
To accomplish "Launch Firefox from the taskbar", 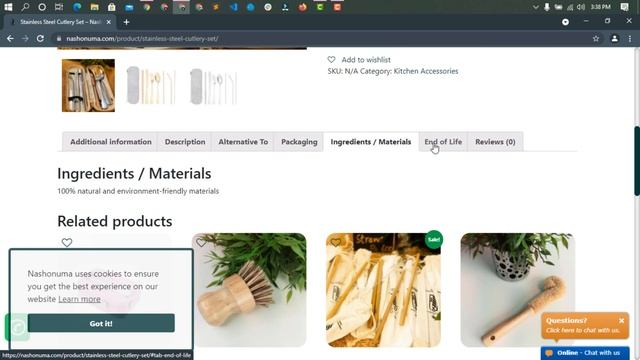I will point(302,7).
